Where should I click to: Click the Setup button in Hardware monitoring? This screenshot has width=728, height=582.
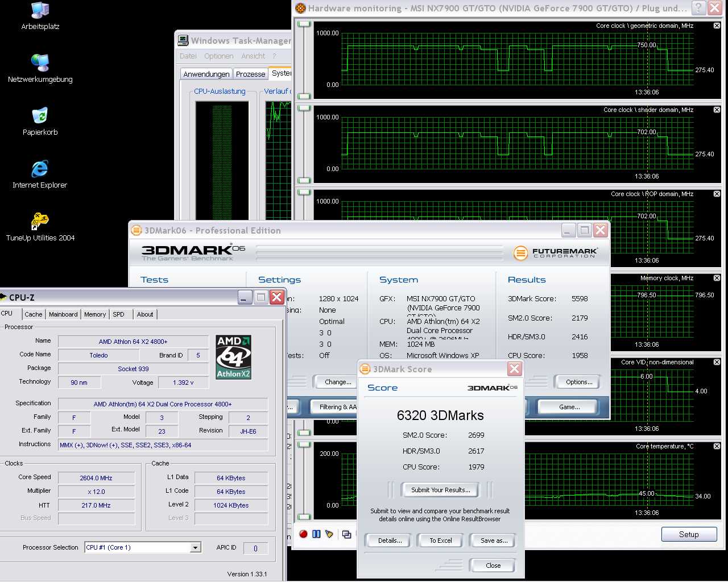tap(689, 534)
